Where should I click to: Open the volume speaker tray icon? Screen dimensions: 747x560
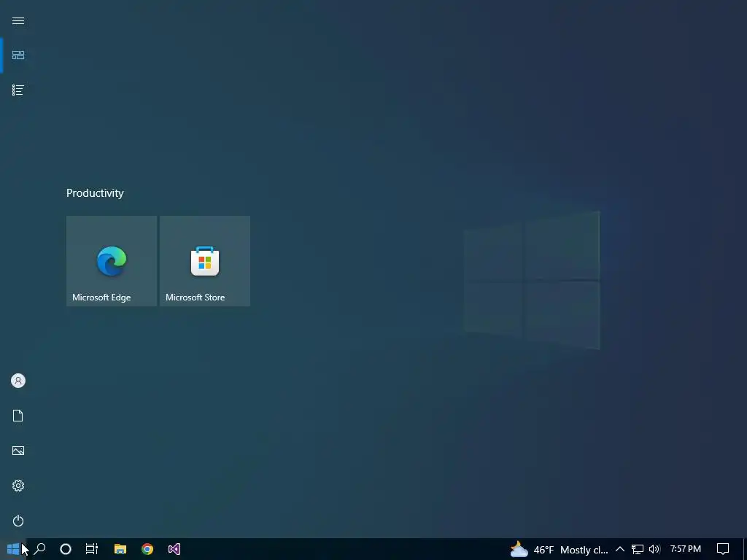coord(654,549)
